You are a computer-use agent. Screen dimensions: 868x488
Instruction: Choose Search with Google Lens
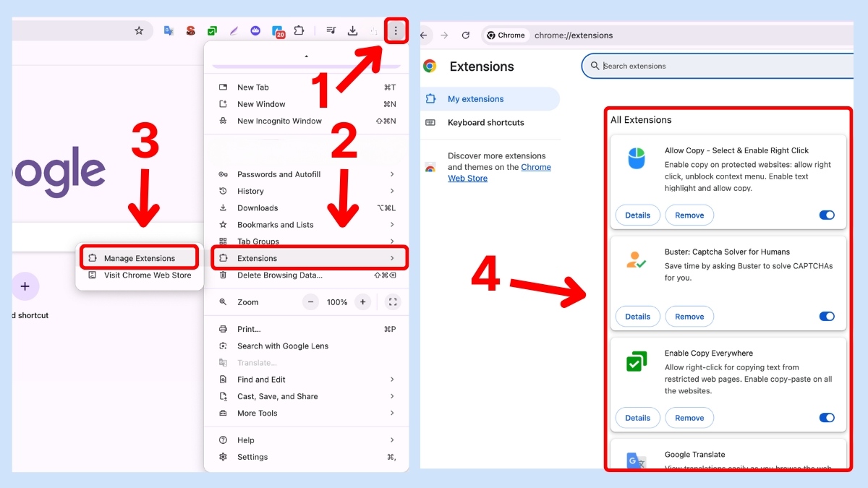click(x=307, y=346)
